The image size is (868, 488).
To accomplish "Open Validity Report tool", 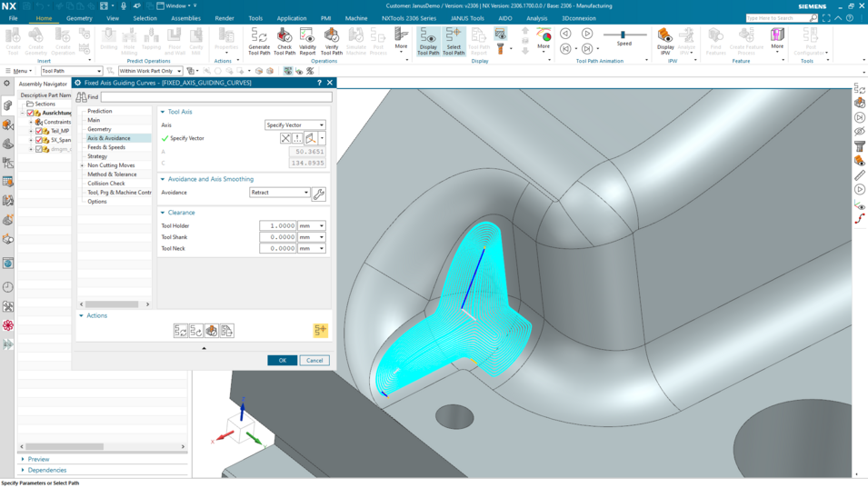I will [x=307, y=42].
